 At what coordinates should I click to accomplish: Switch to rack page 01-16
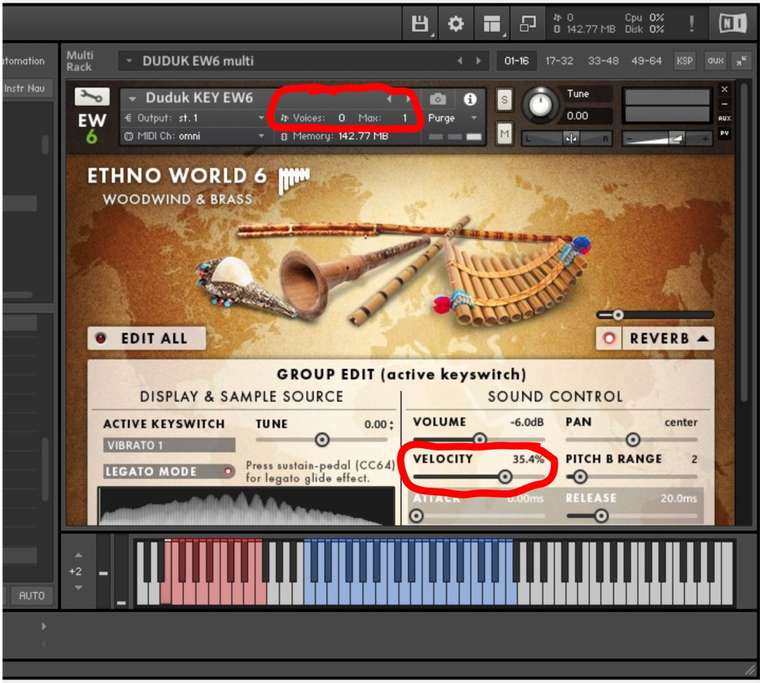[516, 61]
